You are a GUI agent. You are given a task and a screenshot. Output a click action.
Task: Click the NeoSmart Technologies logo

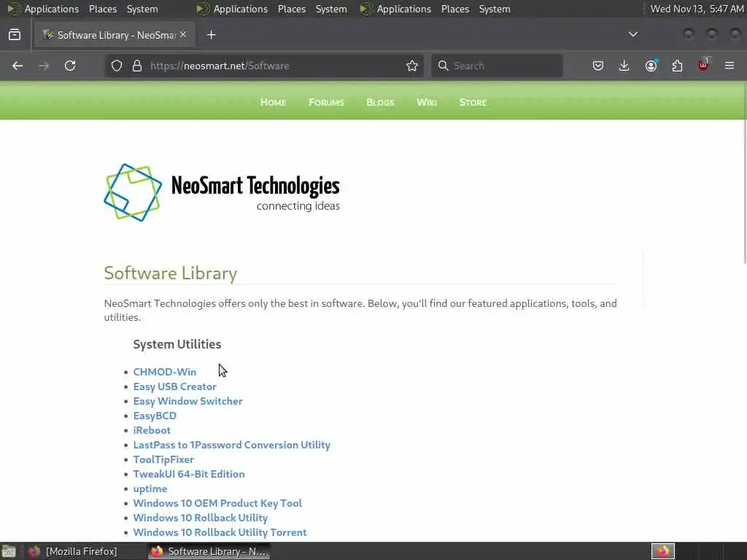pyautogui.click(x=222, y=192)
